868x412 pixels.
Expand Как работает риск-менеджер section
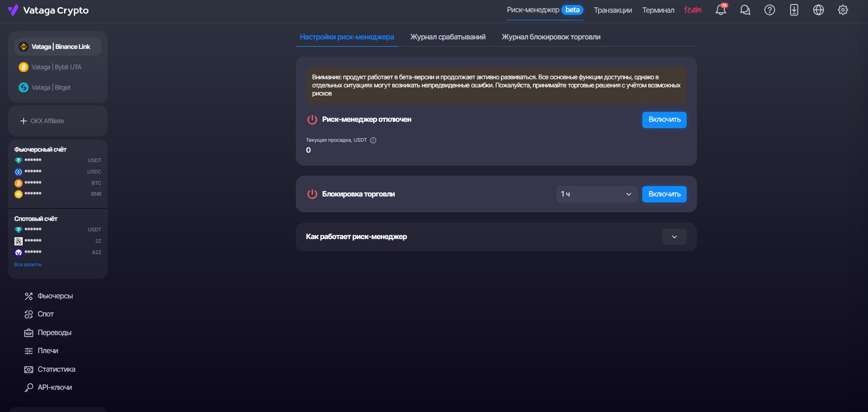[x=674, y=237]
